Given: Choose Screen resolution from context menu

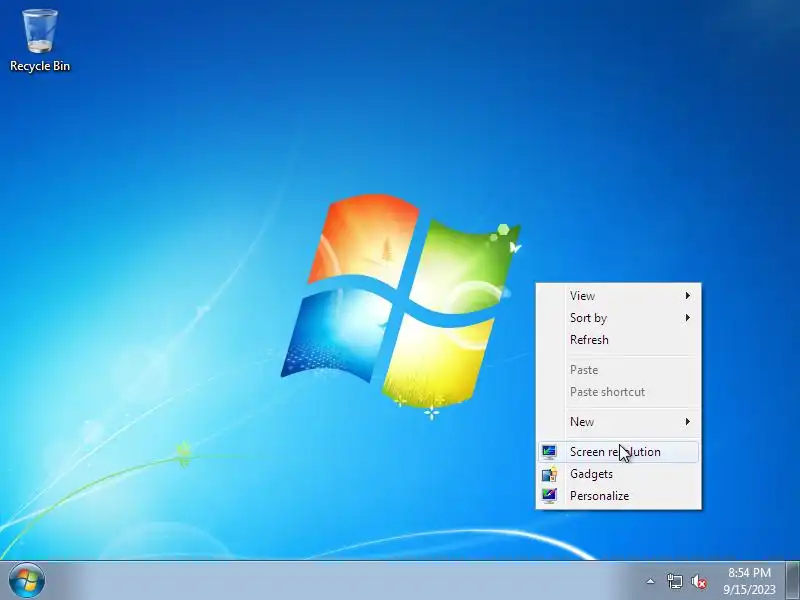Looking at the screenshot, I should coord(618,452).
